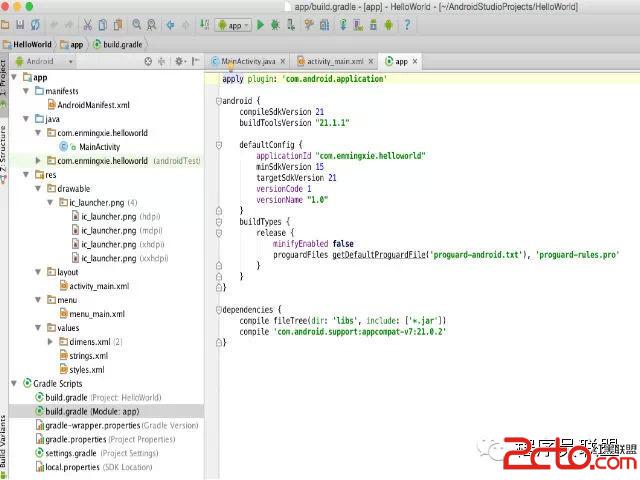Expand the dimens.xml (2) node
Screen dimensions: 640x480
[50, 342]
